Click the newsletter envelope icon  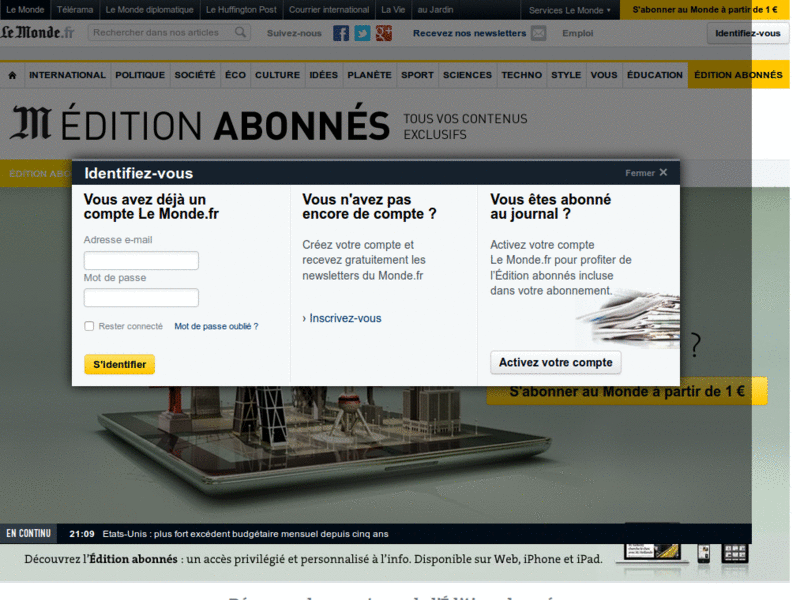(x=538, y=33)
